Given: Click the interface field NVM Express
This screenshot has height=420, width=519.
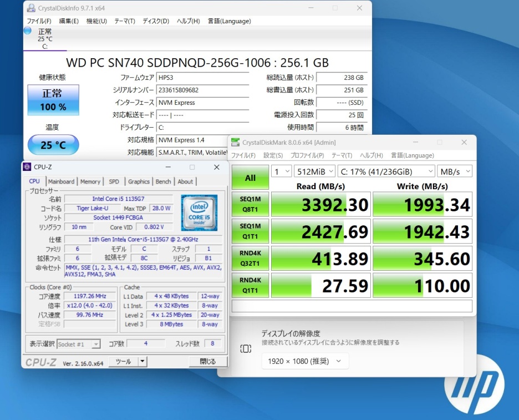Looking at the screenshot, I should click(x=202, y=103).
